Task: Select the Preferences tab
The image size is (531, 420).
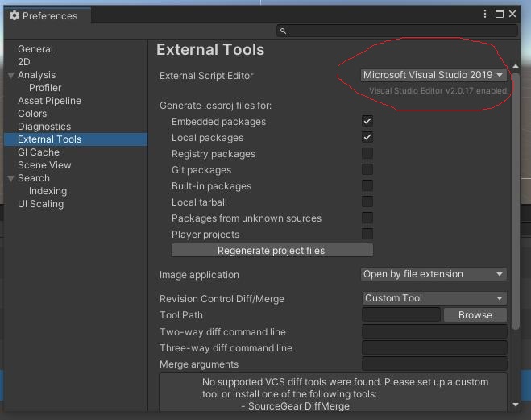Action: [x=48, y=15]
